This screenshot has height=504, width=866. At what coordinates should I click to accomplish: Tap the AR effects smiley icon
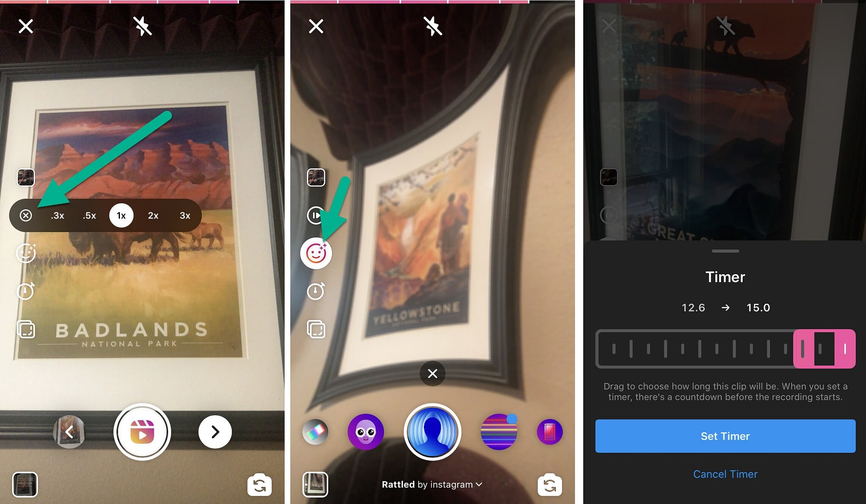(317, 253)
